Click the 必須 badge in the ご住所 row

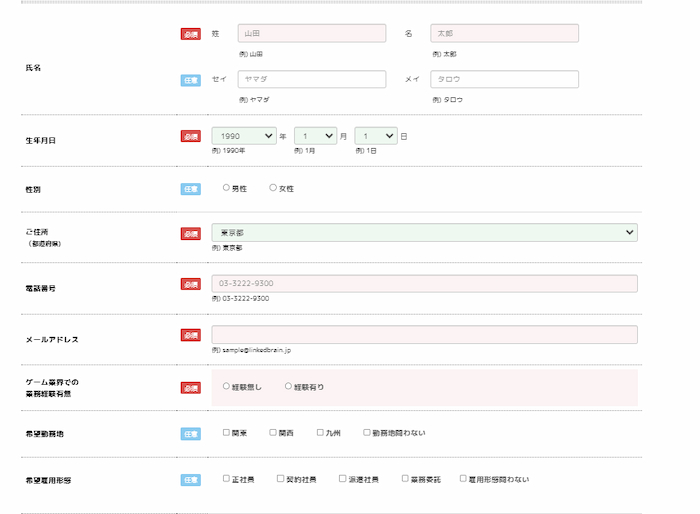point(191,234)
